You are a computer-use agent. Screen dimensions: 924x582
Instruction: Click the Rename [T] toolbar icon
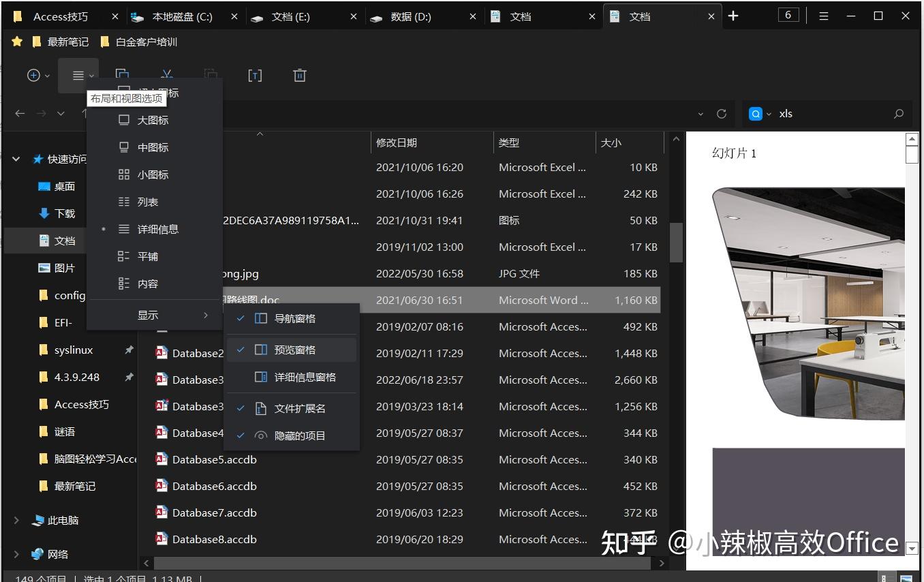tap(255, 75)
